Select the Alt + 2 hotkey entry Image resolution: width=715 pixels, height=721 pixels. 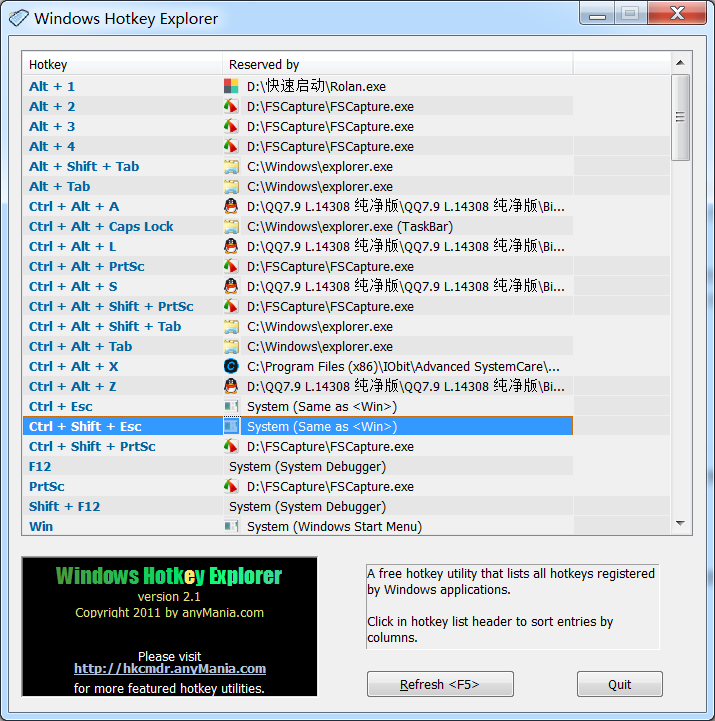(298, 106)
